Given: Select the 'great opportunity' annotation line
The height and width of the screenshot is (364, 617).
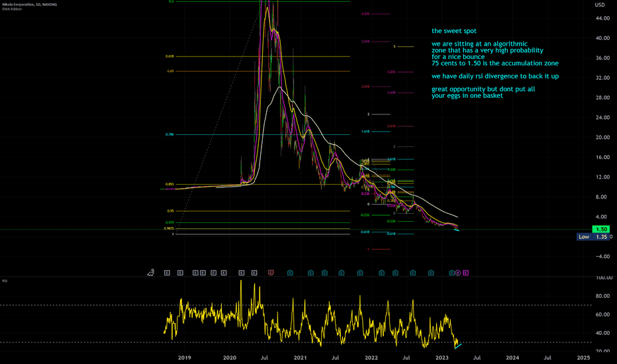Looking at the screenshot, I should click(483, 89).
